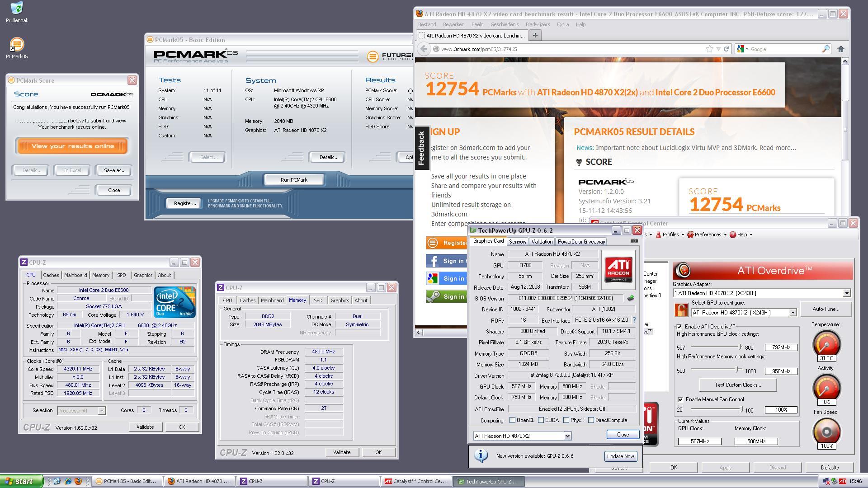Switch to Validation tab in GPU-Z
This screenshot has height=488, width=868.
pyautogui.click(x=542, y=242)
